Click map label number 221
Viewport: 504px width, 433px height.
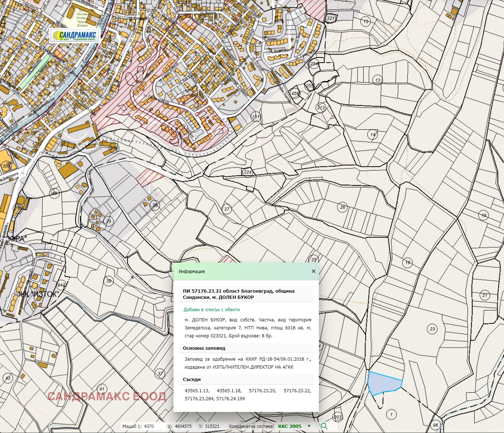click(x=330, y=18)
